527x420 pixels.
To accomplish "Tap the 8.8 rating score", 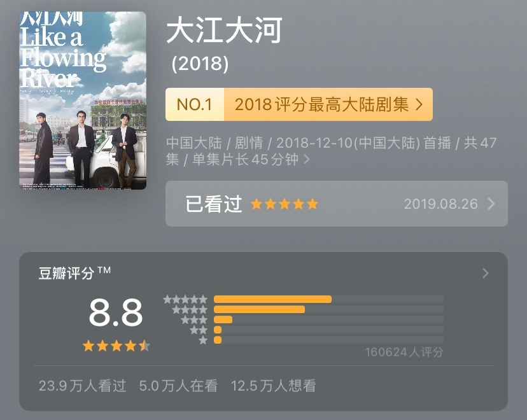I will click(116, 312).
